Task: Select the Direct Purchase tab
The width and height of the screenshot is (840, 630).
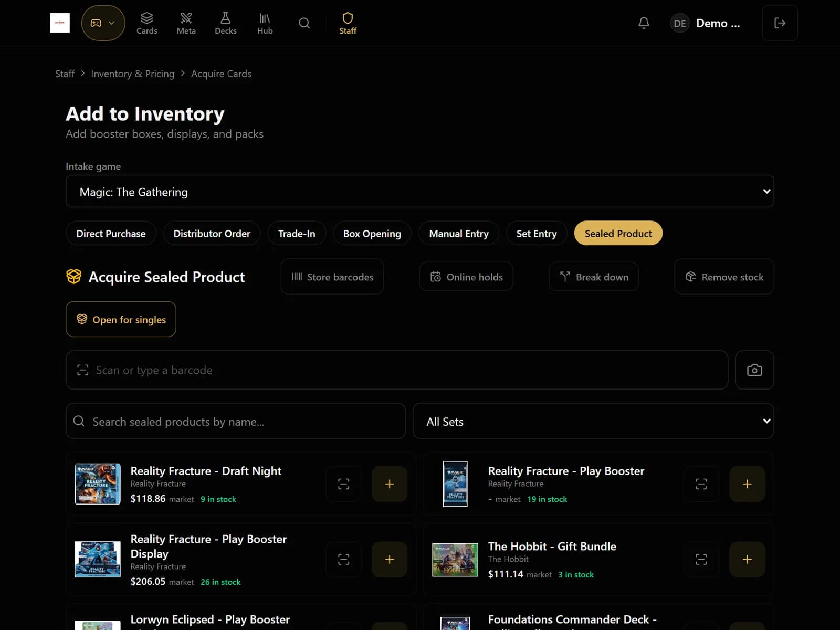Action: (111, 233)
